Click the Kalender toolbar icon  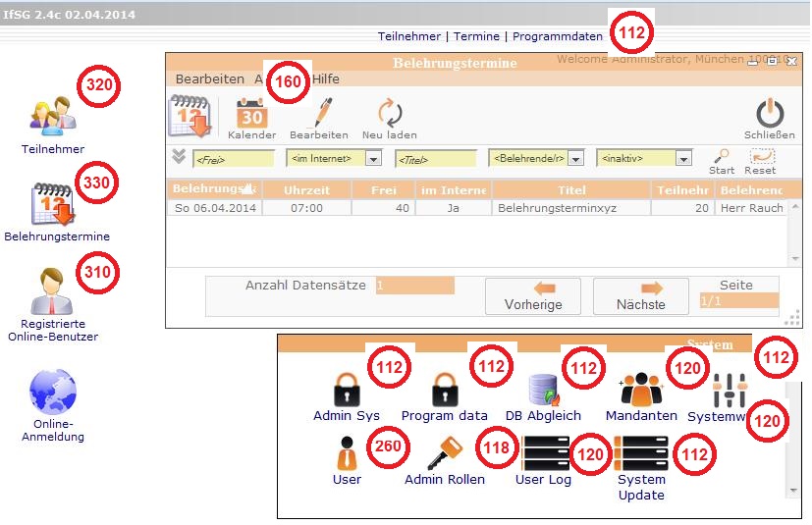point(251,114)
